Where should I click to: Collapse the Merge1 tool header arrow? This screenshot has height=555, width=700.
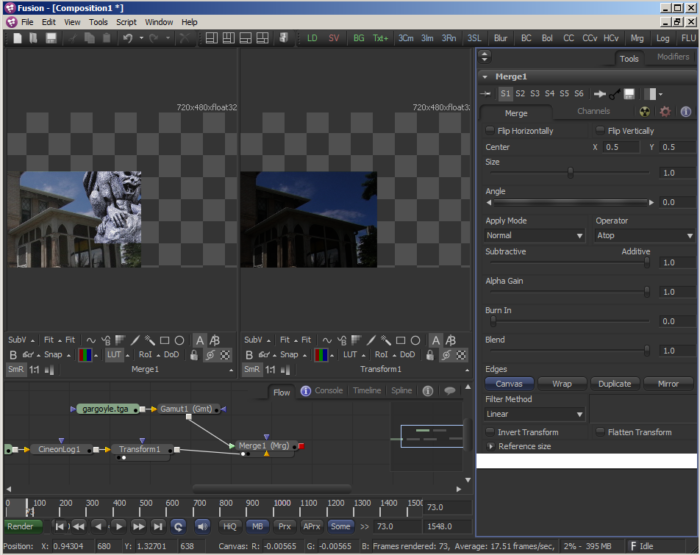(x=485, y=77)
